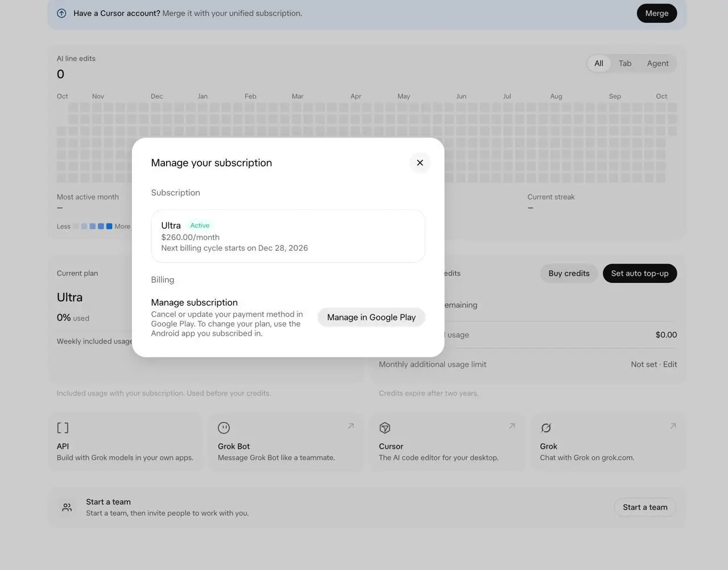Click the "Most active month" label
Screen dimensions: 728x570
coord(88,197)
